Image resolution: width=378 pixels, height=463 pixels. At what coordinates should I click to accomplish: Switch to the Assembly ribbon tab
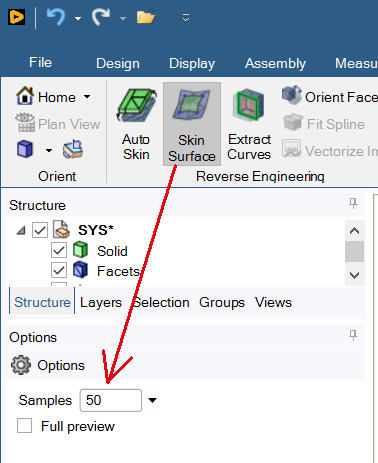point(275,63)
